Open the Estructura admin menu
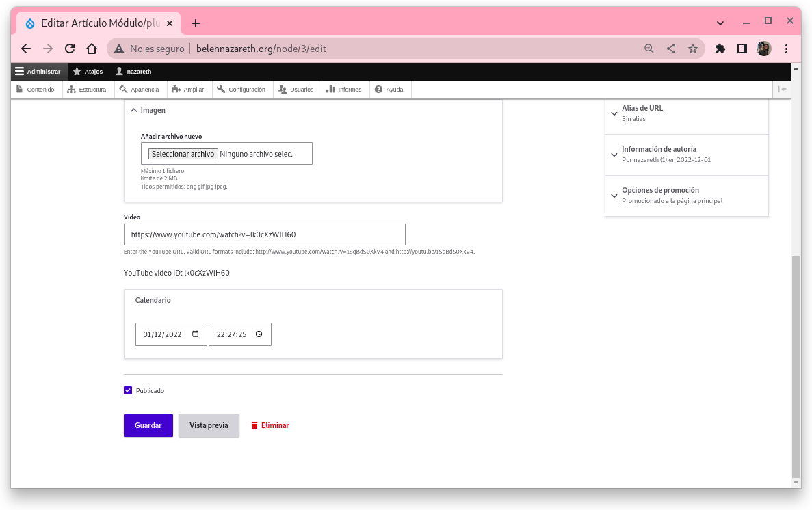Viewport: 812px width, 510px height. 88,90
